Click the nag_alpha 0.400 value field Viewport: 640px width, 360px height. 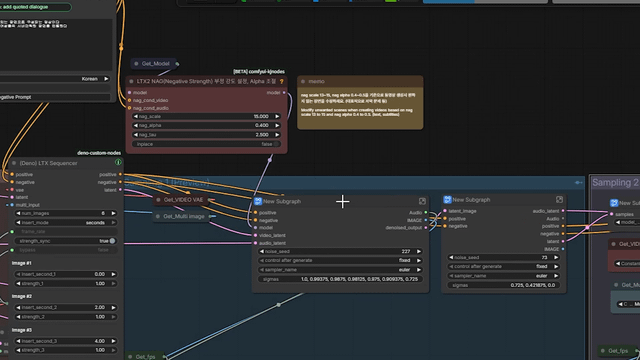pyautogui.click(x=206, y=125)
